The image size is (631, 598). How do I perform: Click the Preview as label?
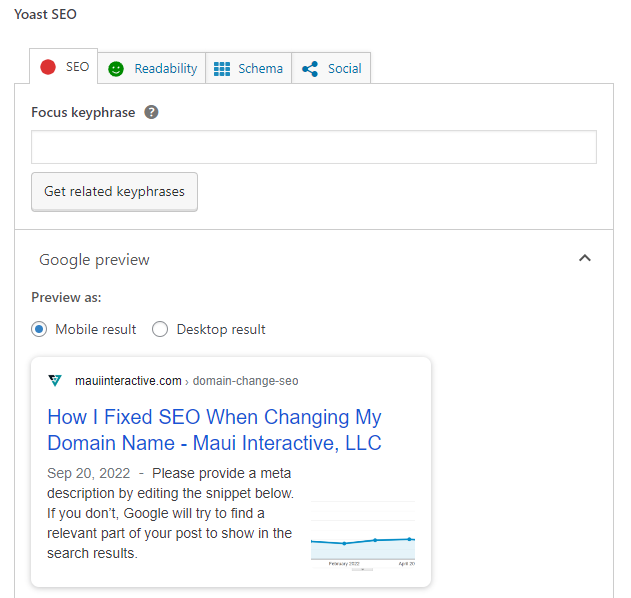tap(66, 297)
